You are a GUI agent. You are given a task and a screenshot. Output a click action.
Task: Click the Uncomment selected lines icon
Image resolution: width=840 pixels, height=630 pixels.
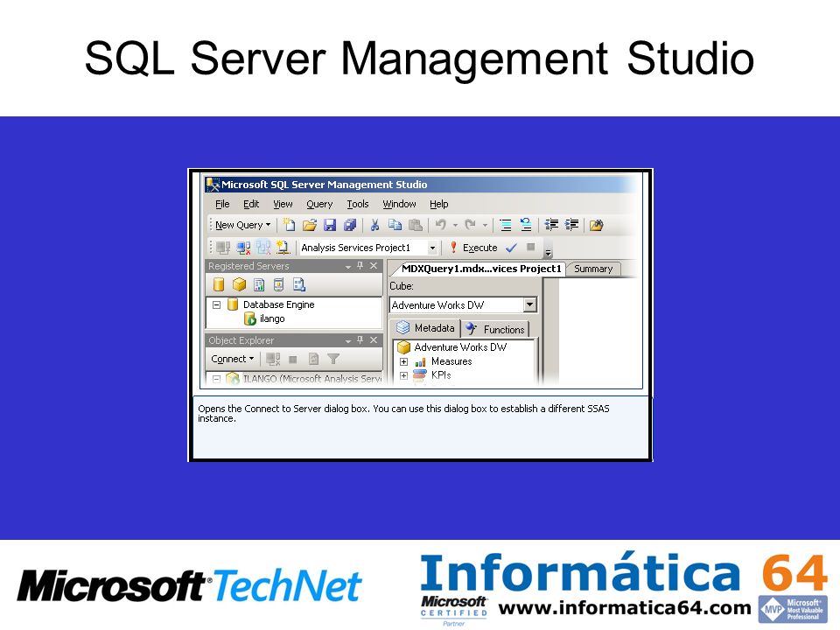point(526,225)
